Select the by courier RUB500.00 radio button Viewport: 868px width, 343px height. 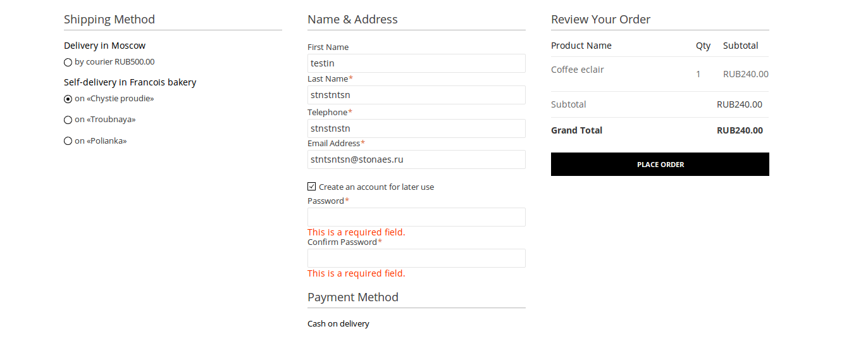pyautogui.click(x=68, y=62)
